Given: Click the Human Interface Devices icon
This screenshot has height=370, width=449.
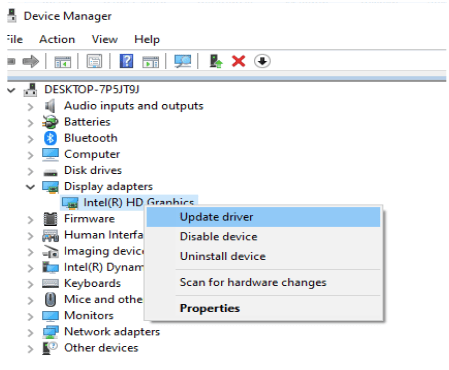Looking at the screenshot, I should [x=50, y=235].
